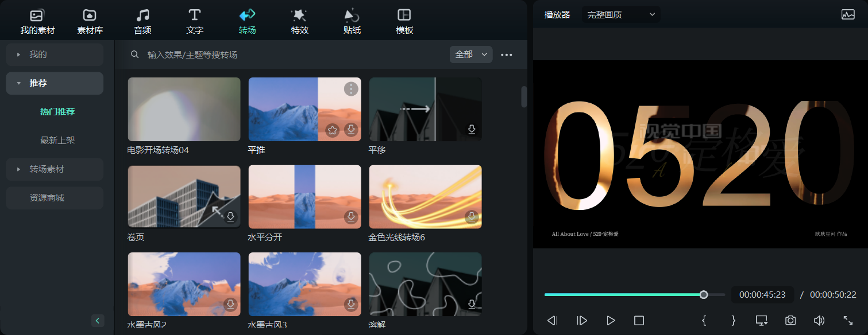
Task: Download the 水平分开 transition
Action: coord(351,217)
